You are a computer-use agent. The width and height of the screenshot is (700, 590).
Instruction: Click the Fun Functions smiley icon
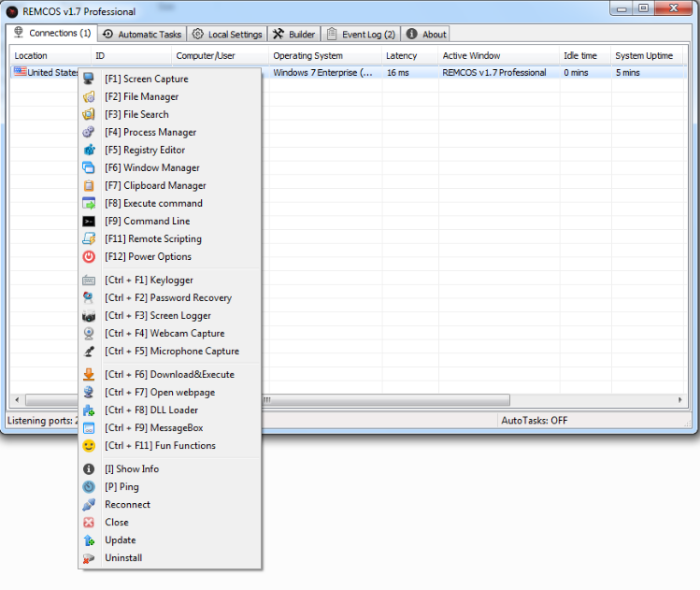click(89, 446)
